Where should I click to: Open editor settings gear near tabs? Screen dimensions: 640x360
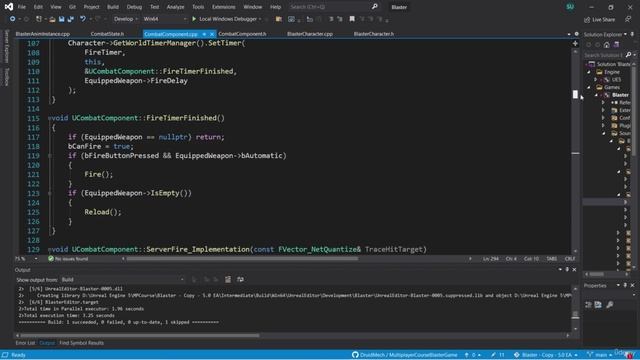coord(576,34)
